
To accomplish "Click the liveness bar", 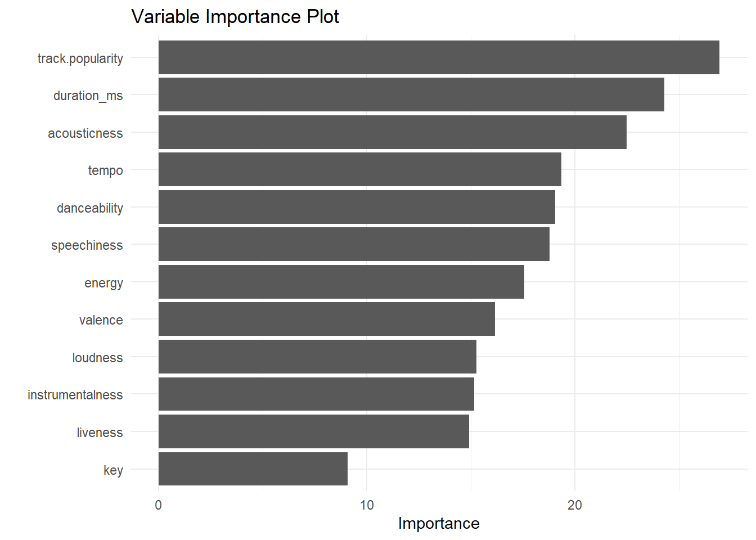I will pos(314,431).
